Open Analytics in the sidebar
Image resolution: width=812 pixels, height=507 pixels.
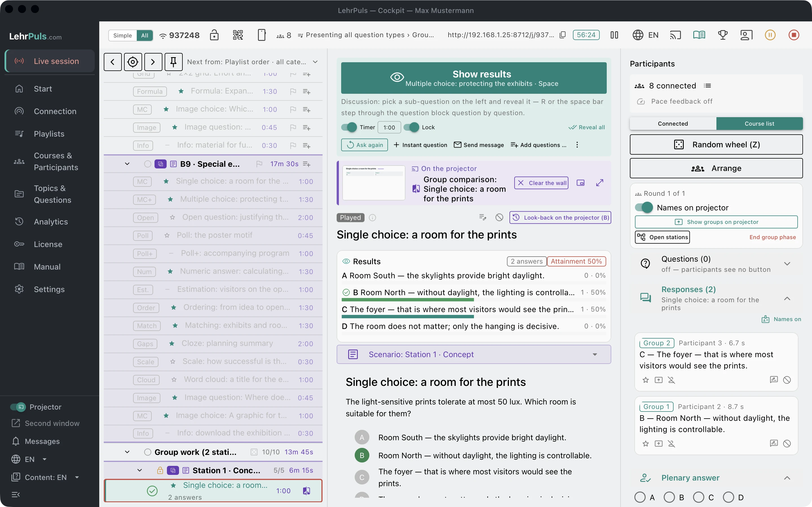50,222
